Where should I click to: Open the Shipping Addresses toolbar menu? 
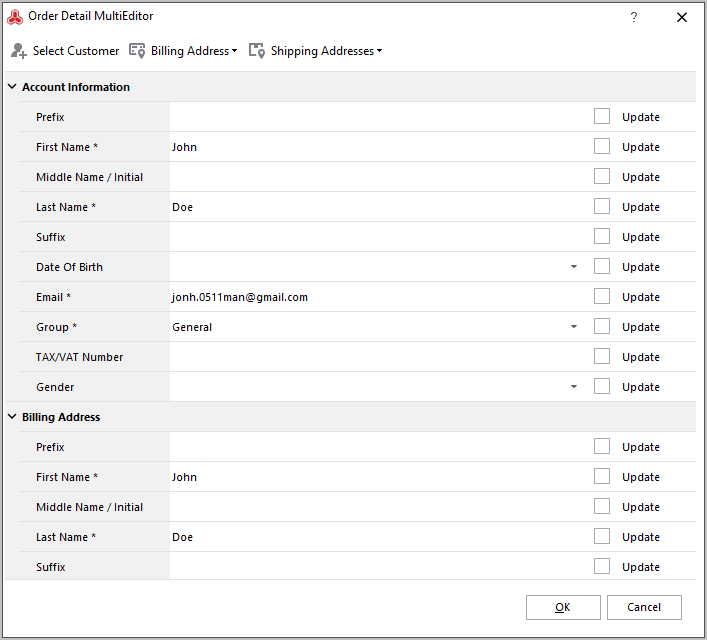[x=316, y=51]
